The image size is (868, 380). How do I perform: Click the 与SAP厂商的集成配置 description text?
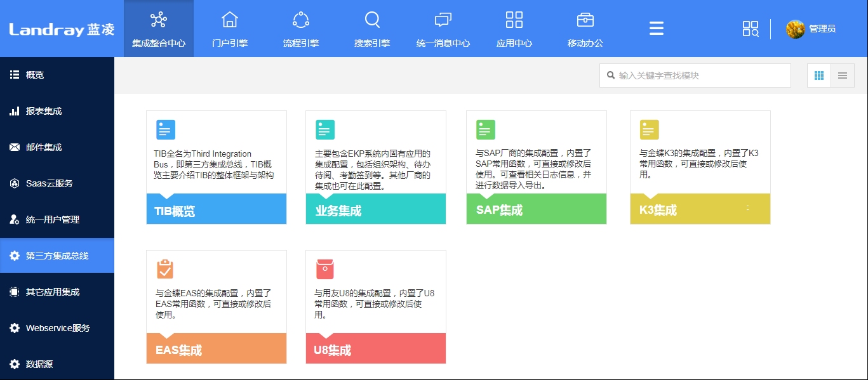[x=534, y=170]
